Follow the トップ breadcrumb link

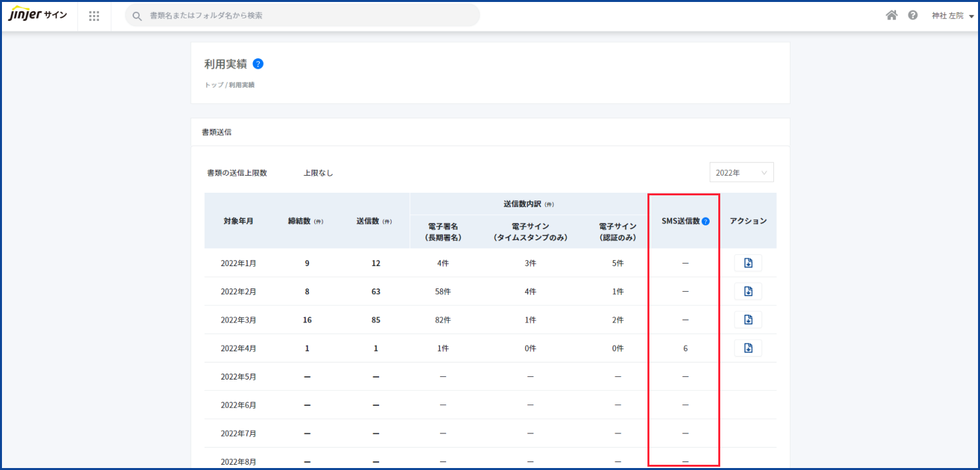coord(214,85)
